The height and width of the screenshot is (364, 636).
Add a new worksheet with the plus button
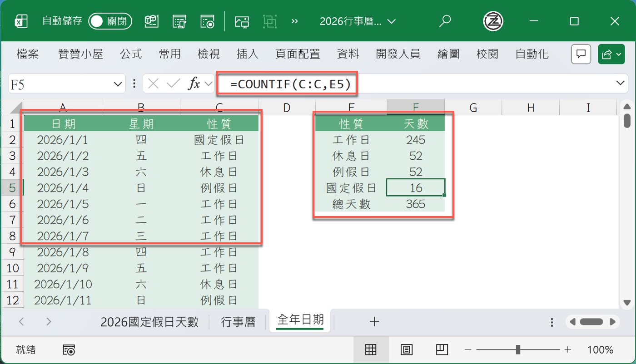(374, 321)
